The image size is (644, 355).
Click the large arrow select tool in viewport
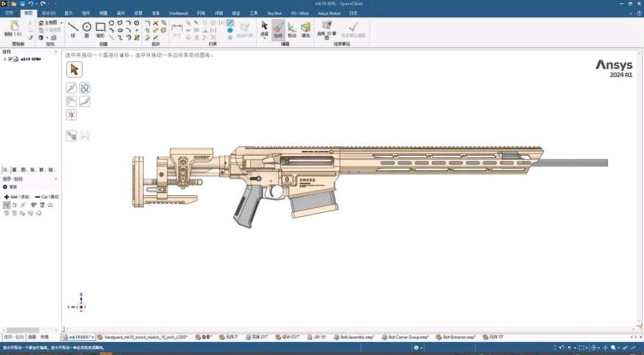[x=75, y=70]
